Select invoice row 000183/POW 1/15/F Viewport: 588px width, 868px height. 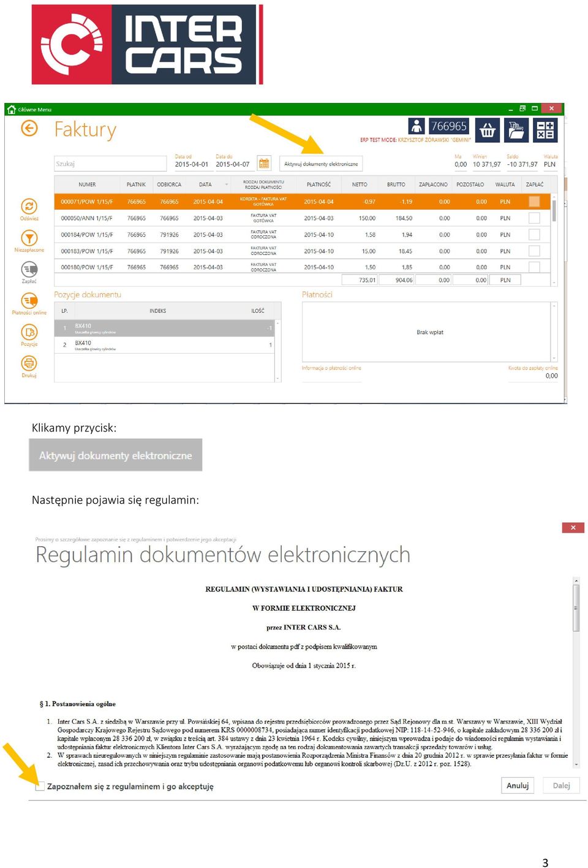303,251
